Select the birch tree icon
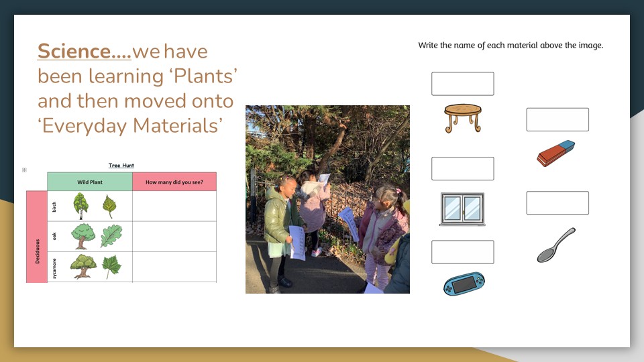Screen dimensions: 644x362 (80, 206)
